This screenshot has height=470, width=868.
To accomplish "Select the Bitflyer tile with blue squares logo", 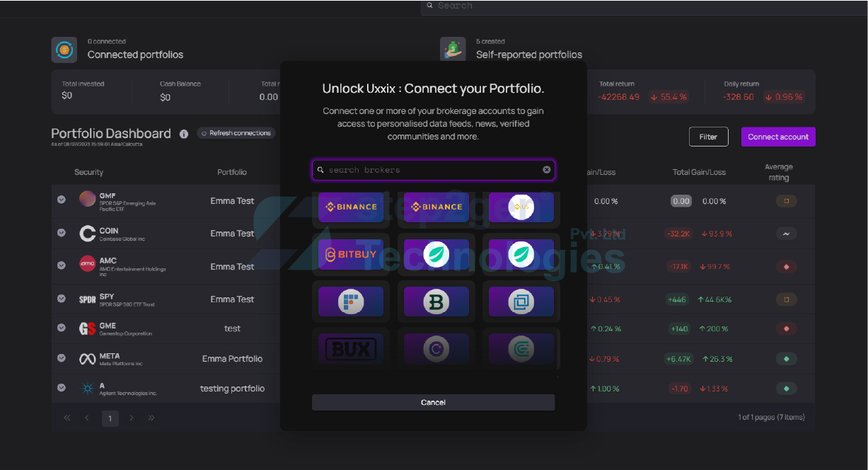I will pos(351,302).
